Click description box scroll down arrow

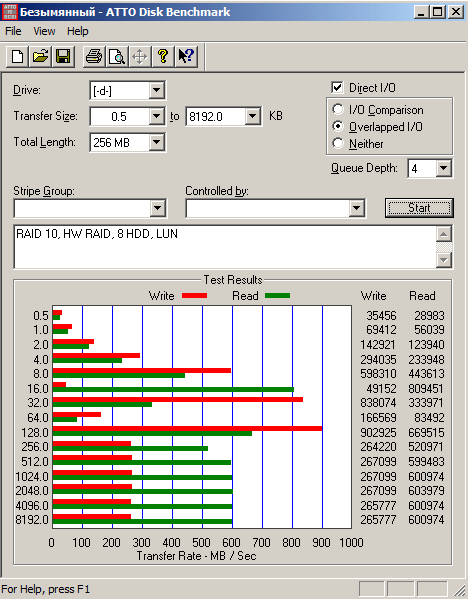[x=444, y=261]
